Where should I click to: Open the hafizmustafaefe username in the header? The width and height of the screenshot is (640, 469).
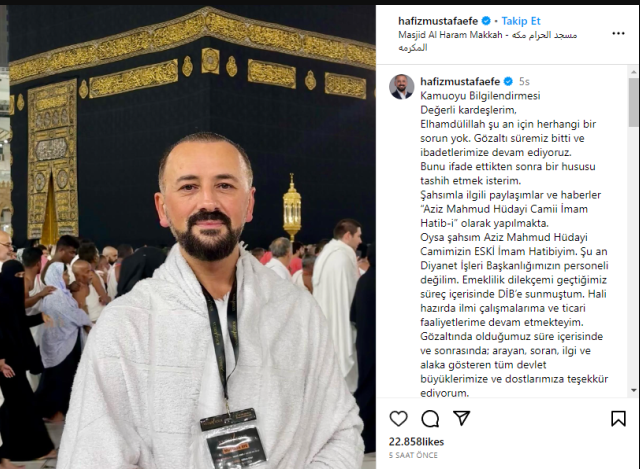coord(438,21)
